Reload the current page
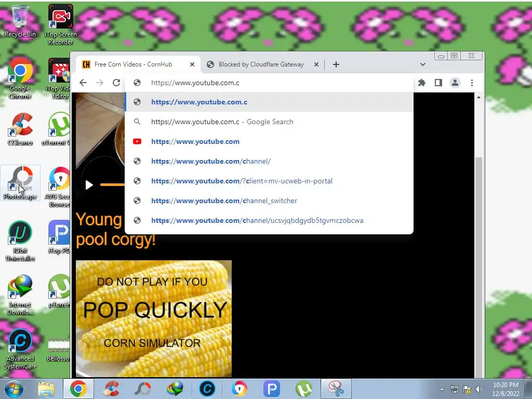The height and width of the screenshot is (399, 532). pyautogui.click(x=116, y=83)
